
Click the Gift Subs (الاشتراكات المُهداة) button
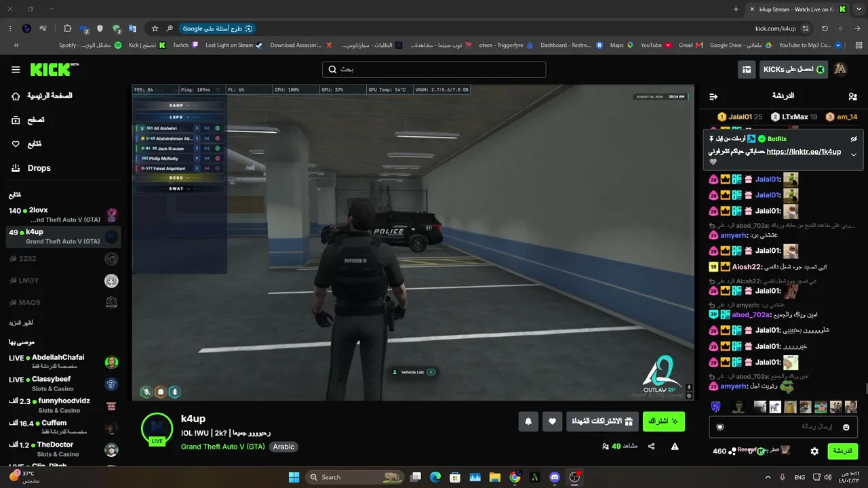(x=602, y=422)
